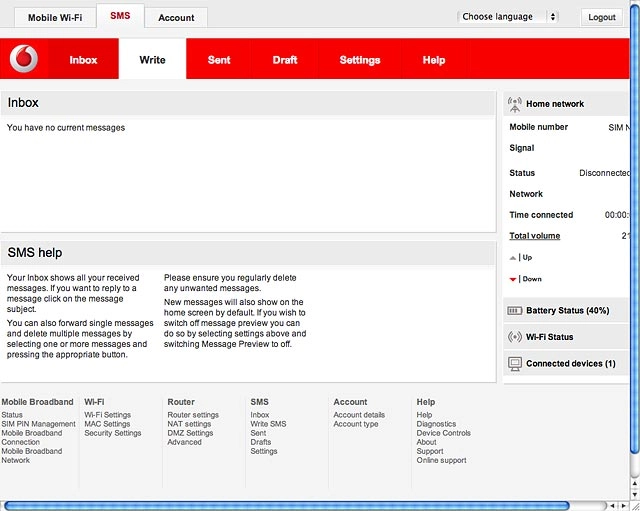Open MAC Settings footer link
The height and width of the screenshot is (511, 640).
(x=107, y=424)
